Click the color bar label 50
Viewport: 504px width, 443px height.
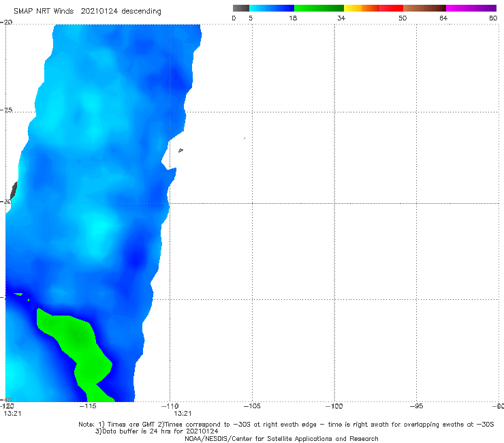(403, 18)
